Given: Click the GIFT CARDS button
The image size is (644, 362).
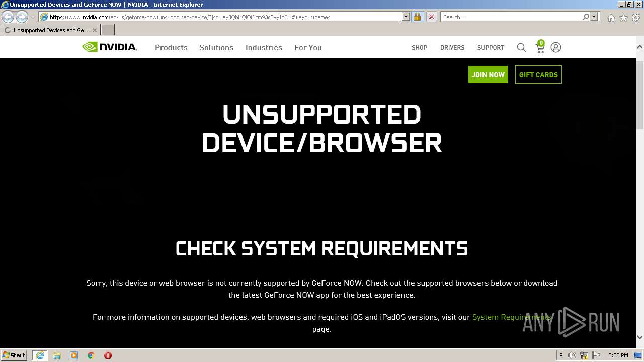Looking at the screenshot, I should point(538,74).
